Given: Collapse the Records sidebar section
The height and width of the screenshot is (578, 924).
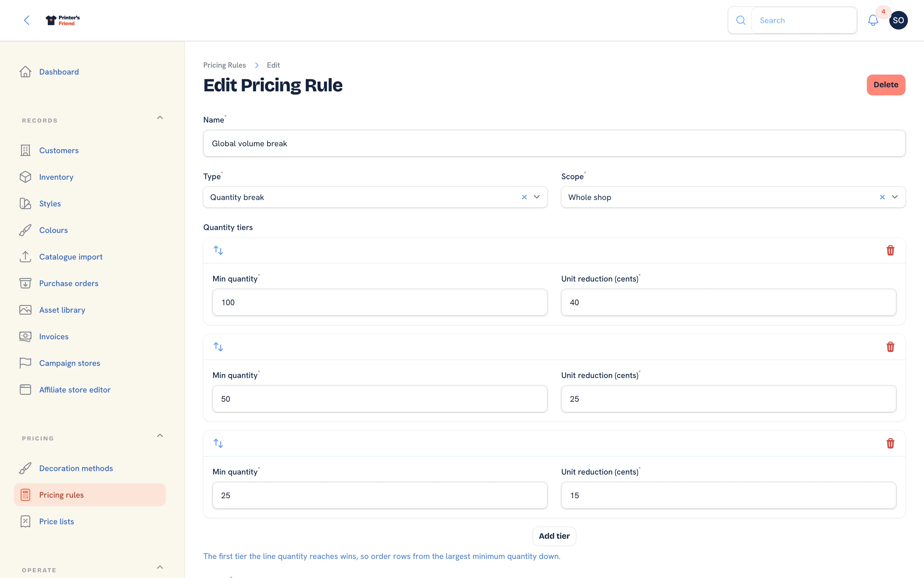Looking at the screenshot, I should [x=160, y=118].
